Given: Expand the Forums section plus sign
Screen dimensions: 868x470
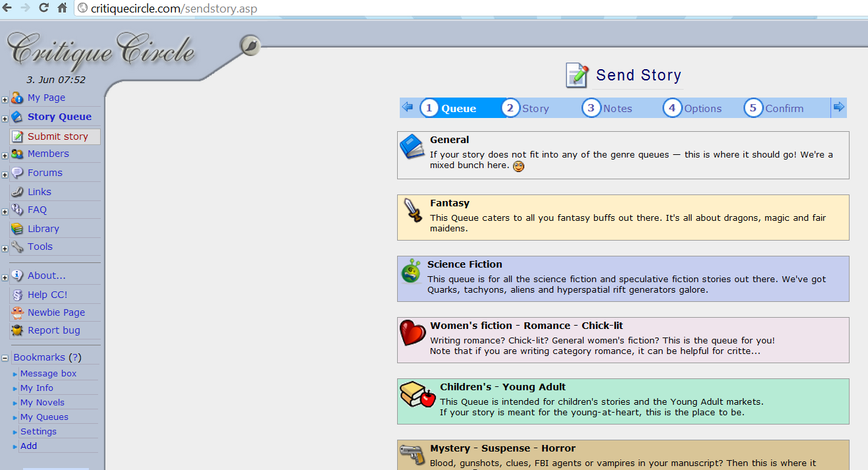Looking at the screenshot, I should (x=5, y=175).
